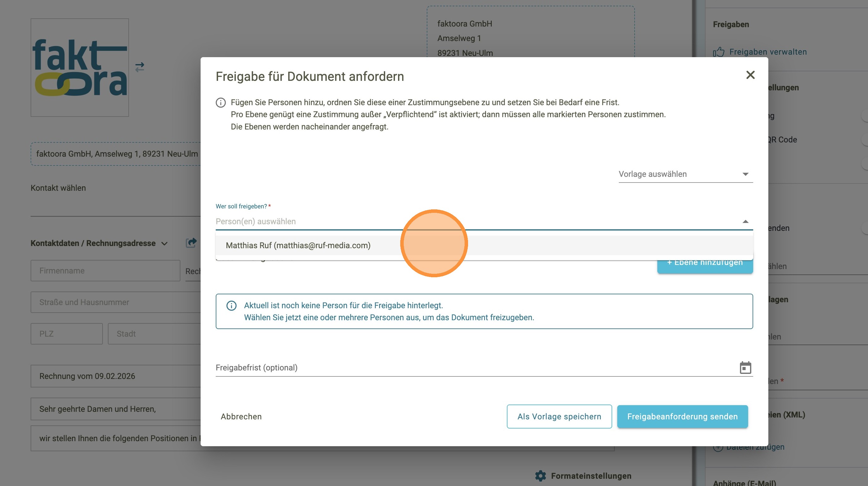Open the calendar picker for Freigabefrist
Image resolution: width=868 pixels, height=486 pixels.
pyautogui.click(x=745, y=368)
